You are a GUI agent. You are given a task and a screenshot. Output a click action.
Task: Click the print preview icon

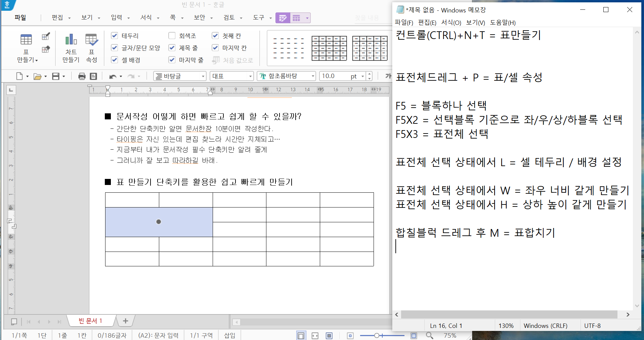tap(93, 76)
